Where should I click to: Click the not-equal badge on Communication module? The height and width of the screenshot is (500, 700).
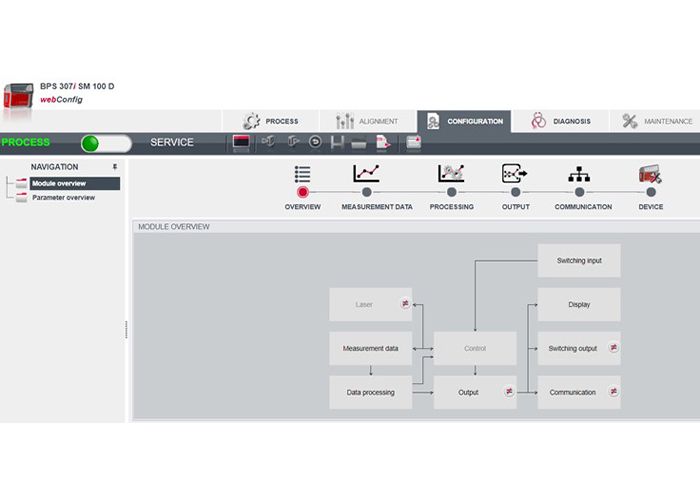point(613,392)
